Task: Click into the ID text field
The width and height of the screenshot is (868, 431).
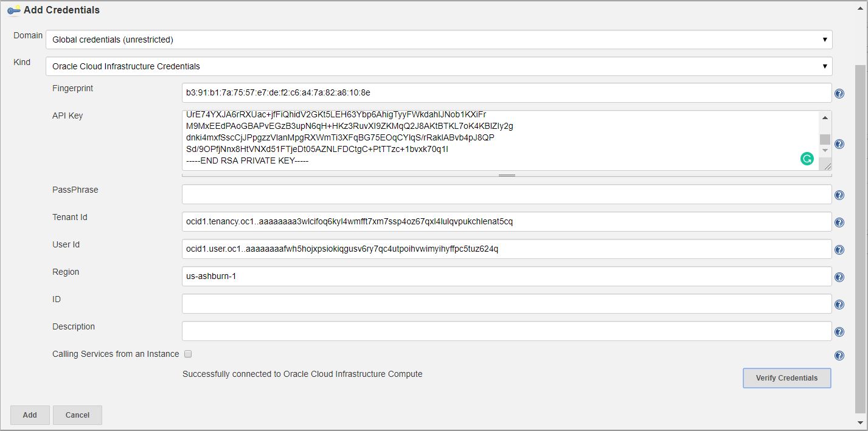Action: (x=506, y=304)
